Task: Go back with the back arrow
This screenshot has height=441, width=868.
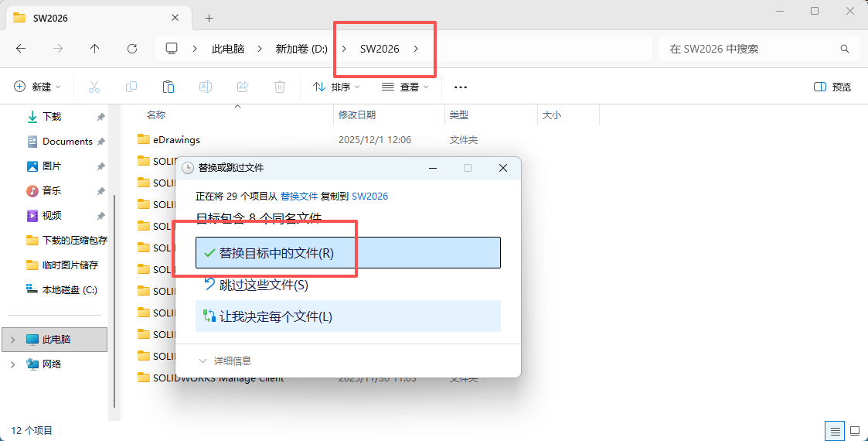Action: [x=20, y=49]
